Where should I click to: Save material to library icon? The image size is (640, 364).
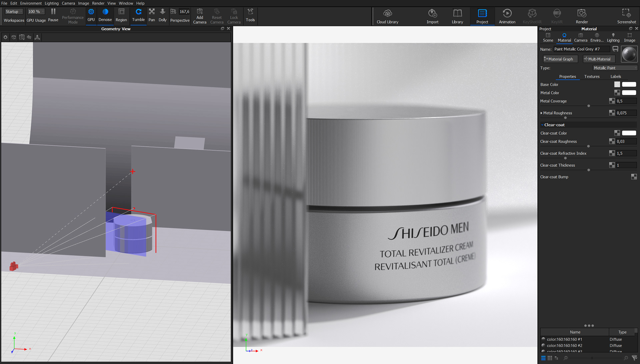[x=615, y=49]
